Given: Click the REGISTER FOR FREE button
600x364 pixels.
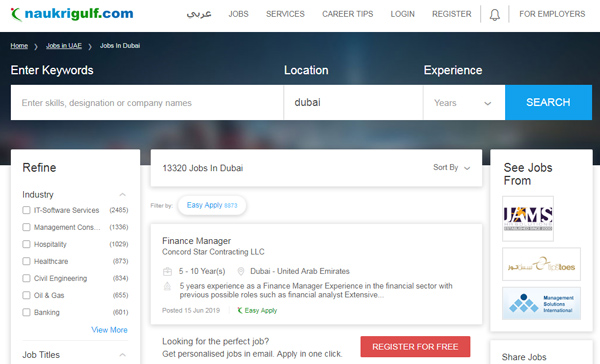Looking at the screenshot, I should click(415, 347).
